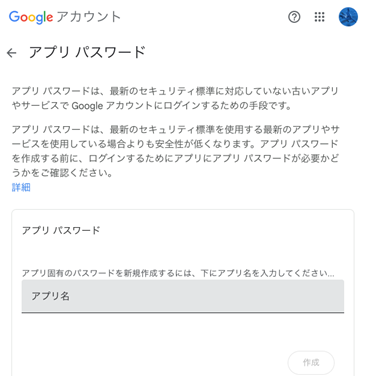Focus the アプリ名 input field
Image resolution: width=367 pixels, height=376 pixels.
(183, 296)
